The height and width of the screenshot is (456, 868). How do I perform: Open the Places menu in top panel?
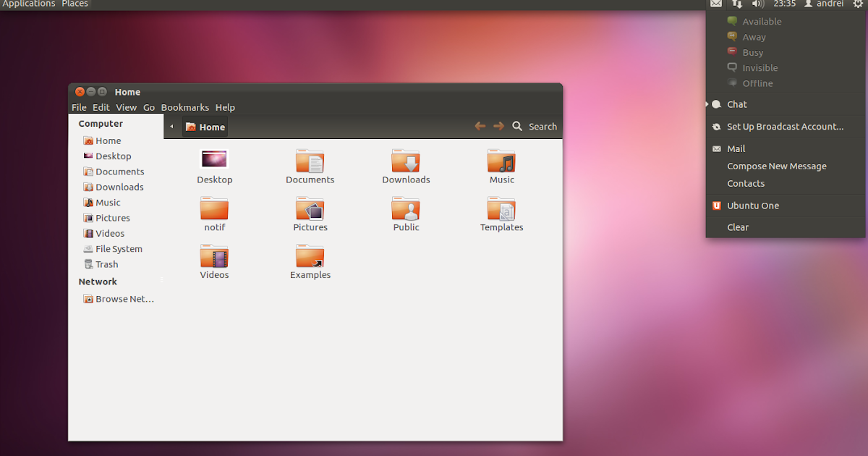[75, 4]
